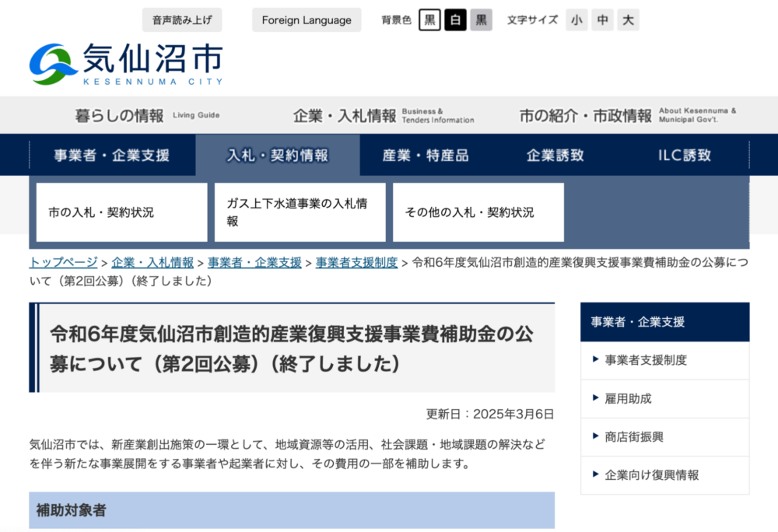Click the 更新日：2025年3月6日 date text
Screen dimensions: 778x532
pyautogui.click(x=489, y=414)
